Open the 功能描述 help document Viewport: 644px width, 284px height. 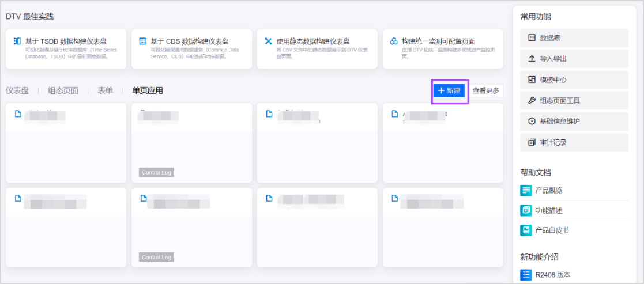(x=548, y=210)
